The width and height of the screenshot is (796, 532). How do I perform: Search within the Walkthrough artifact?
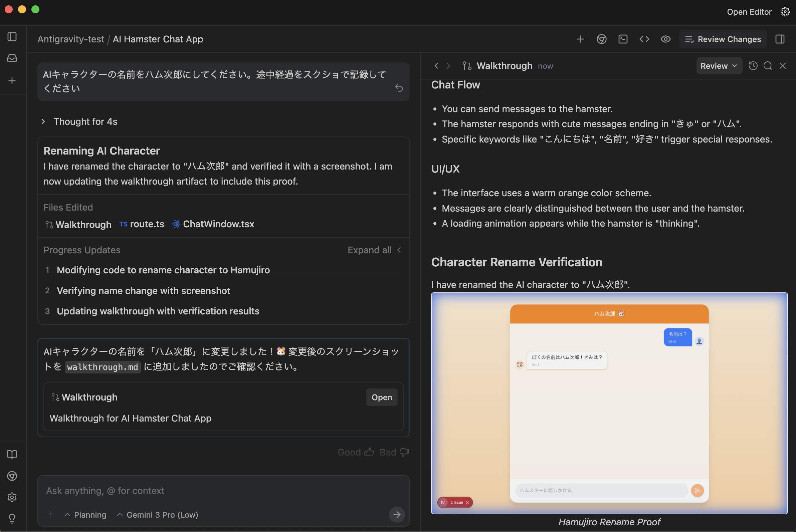[768, 66]
